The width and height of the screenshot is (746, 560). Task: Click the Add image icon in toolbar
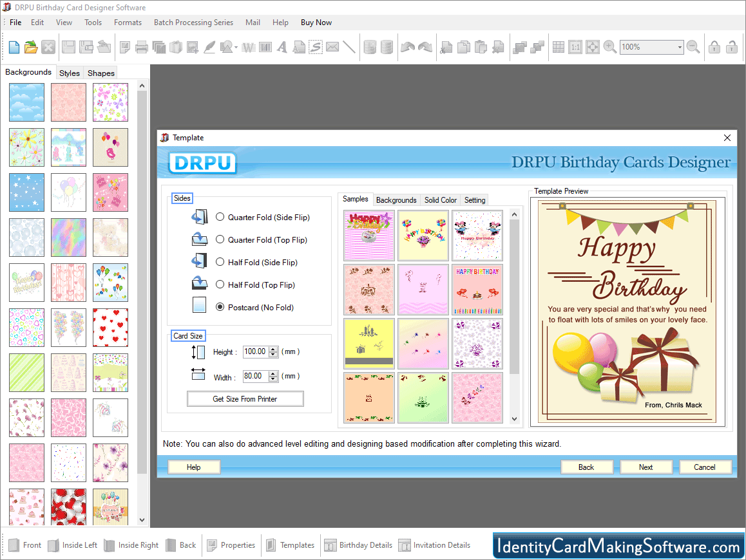click(193, 47)
